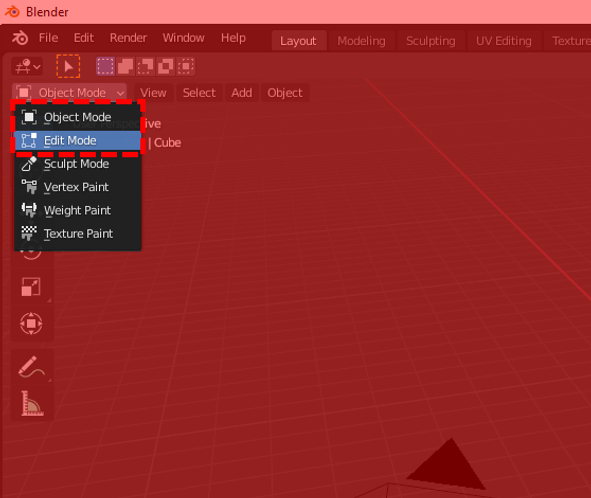Select the tweak select tool icon

pyautogui.click(x=68, y=66)
